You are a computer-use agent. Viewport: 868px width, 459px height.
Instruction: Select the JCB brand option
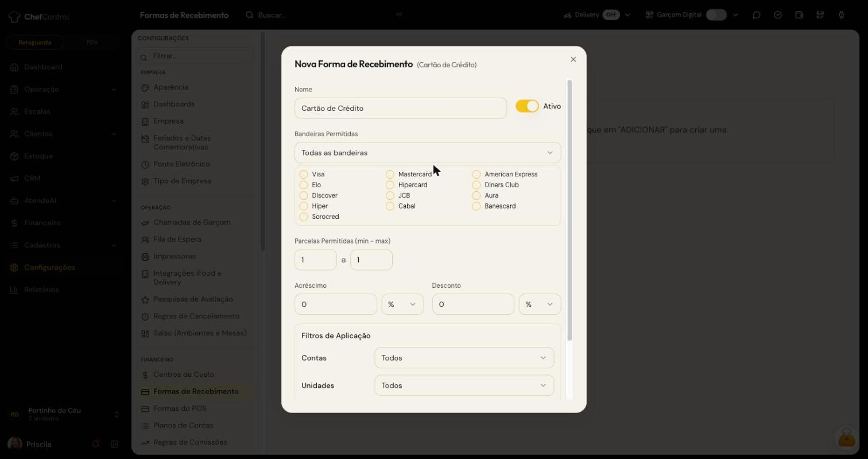coord(390,195)
